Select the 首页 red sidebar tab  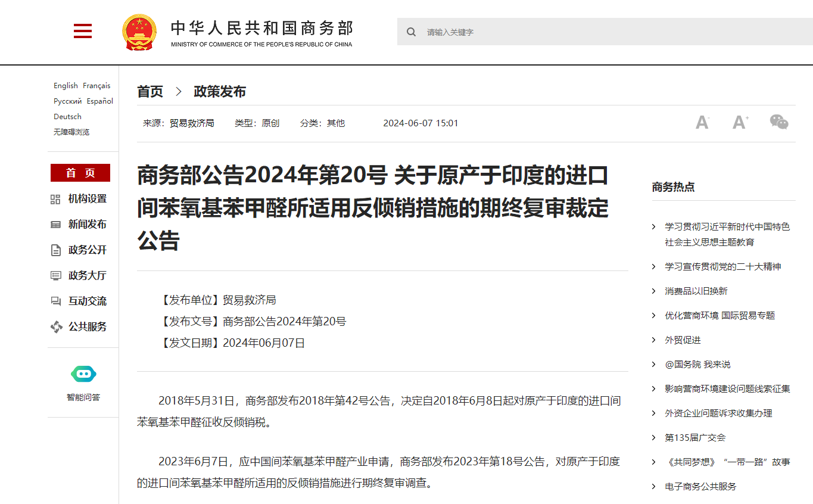[x=80, y=173]
